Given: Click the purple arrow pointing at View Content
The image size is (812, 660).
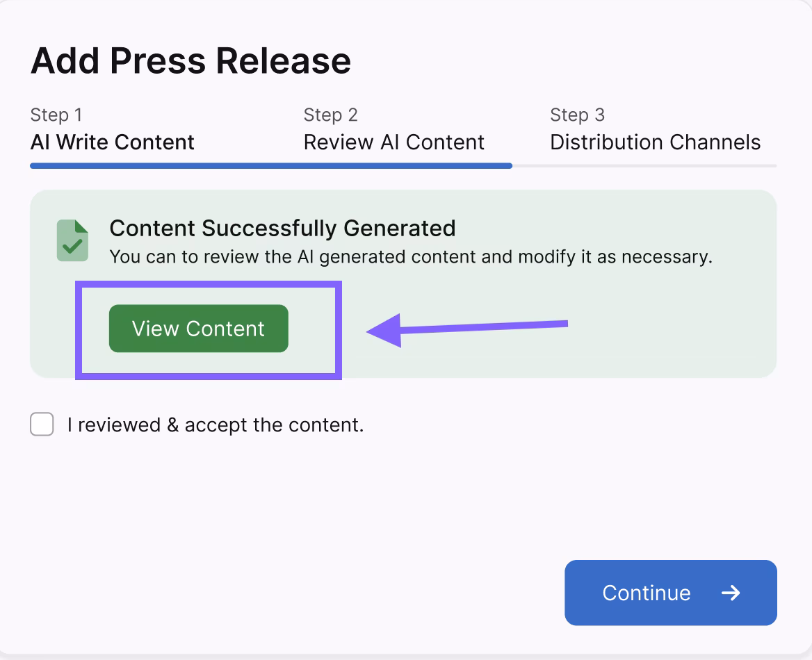Looking at the screenshot, I should 467,328.
